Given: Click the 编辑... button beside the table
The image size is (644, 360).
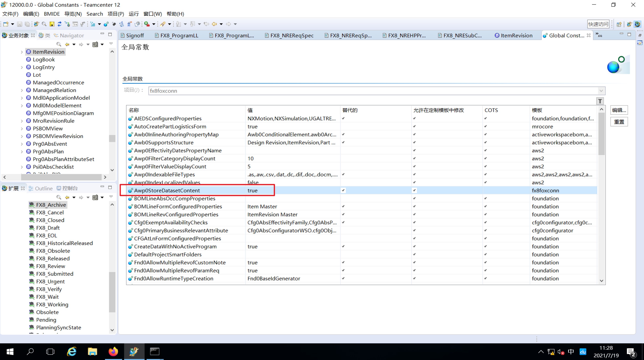Looking at the screenshot, I should point(619,110).
